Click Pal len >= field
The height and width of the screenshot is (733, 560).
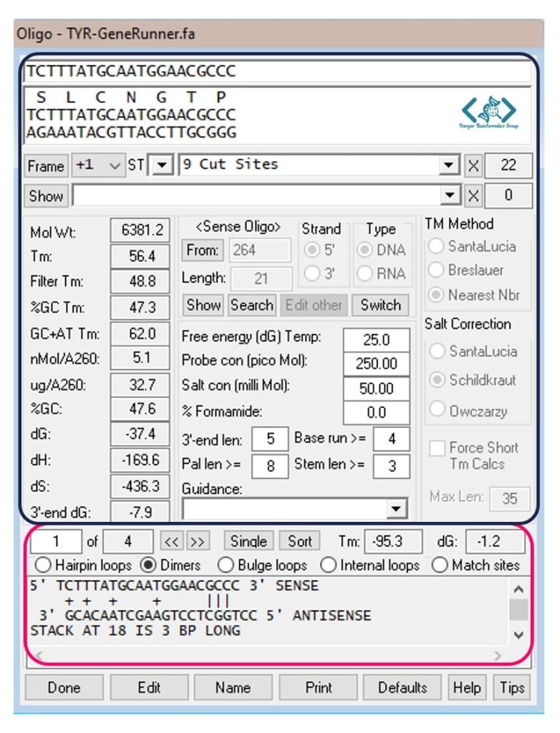pyautogui.click(x=271, y=465)
